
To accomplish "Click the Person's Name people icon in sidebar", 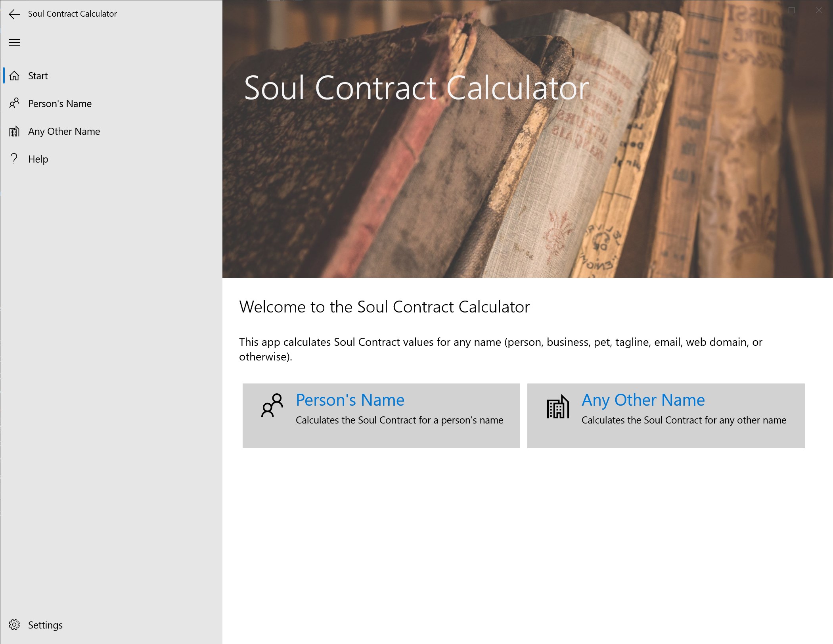I will (x=14, y=103).
